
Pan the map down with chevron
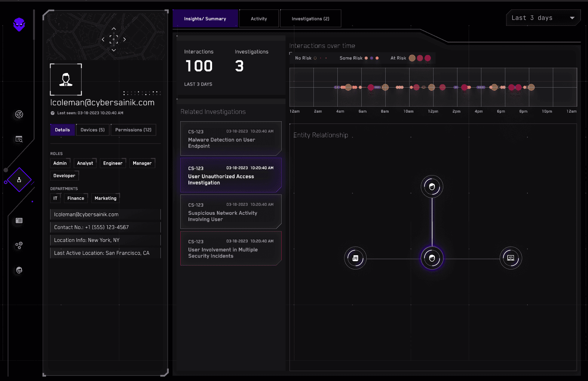[x=114, y=50]
